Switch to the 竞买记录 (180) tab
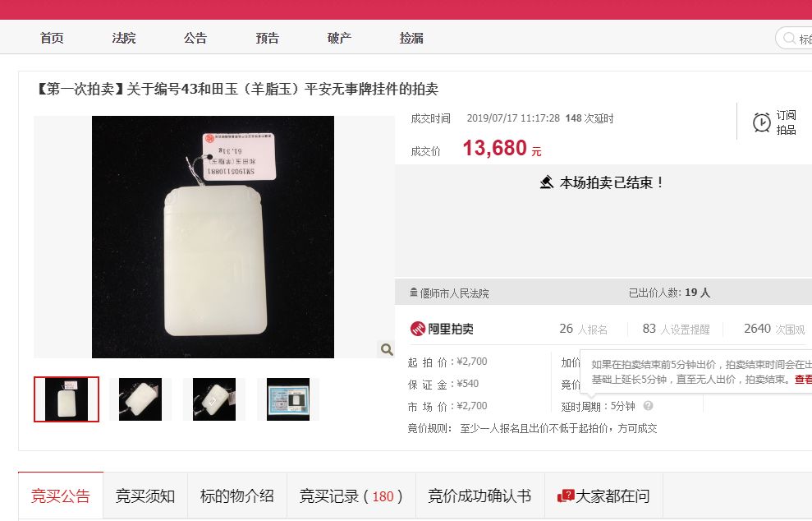Viewport: 812px width, 521px height. pyautogui.click(x=351, y=496)
